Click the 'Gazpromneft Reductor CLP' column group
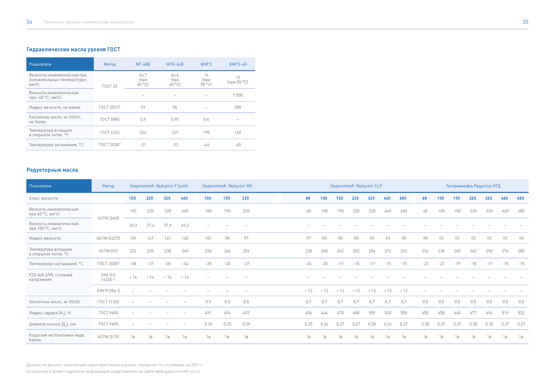This screenshot has width=555, height=392. click(x=356, y=186)
